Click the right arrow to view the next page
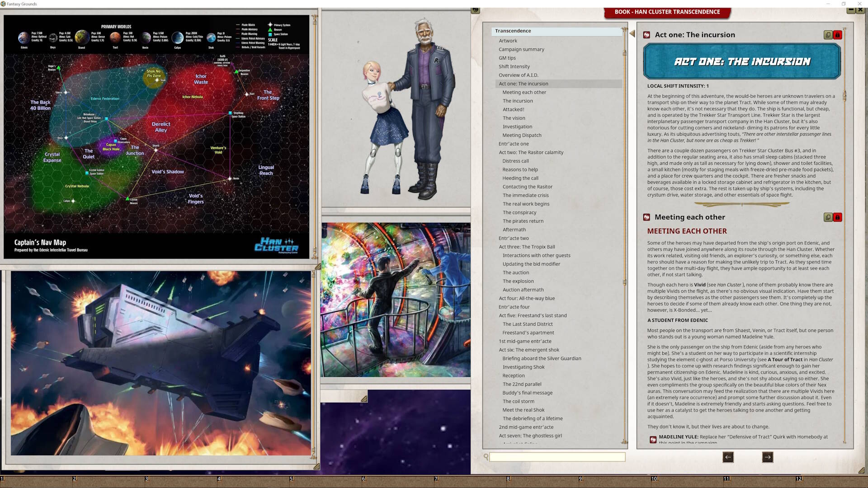 click(767, 457)
